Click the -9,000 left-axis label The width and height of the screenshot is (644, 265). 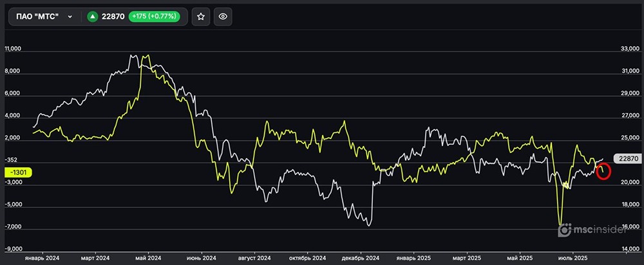point(14,249)
